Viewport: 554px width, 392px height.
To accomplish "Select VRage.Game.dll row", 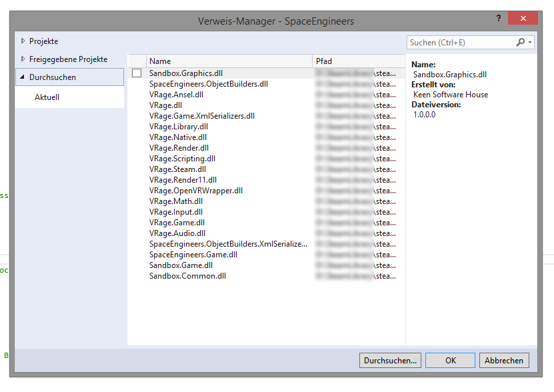I will point(267,223).
